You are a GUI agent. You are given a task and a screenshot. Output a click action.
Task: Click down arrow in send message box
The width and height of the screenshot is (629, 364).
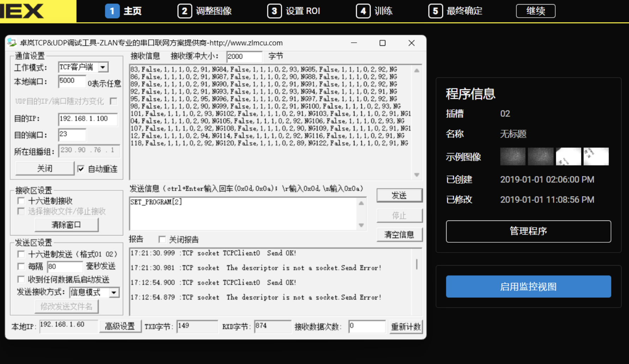coord(361,225)
